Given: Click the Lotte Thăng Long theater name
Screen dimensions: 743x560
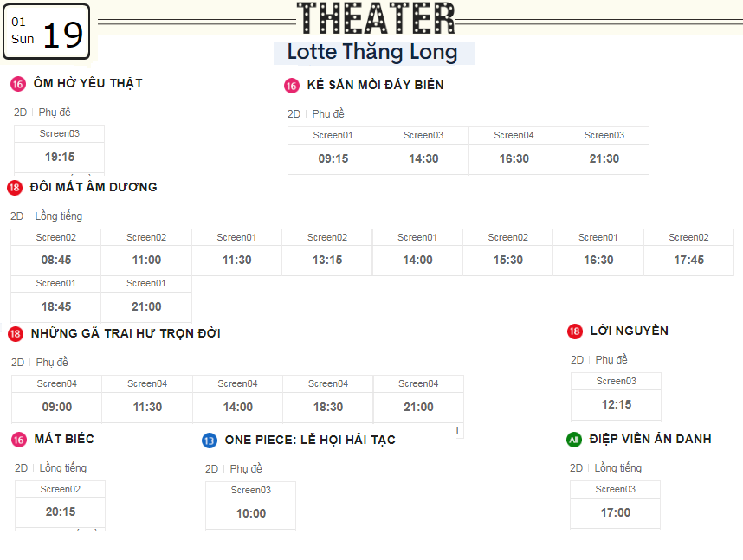Looking at the screenshot, I should pos(372,52).
